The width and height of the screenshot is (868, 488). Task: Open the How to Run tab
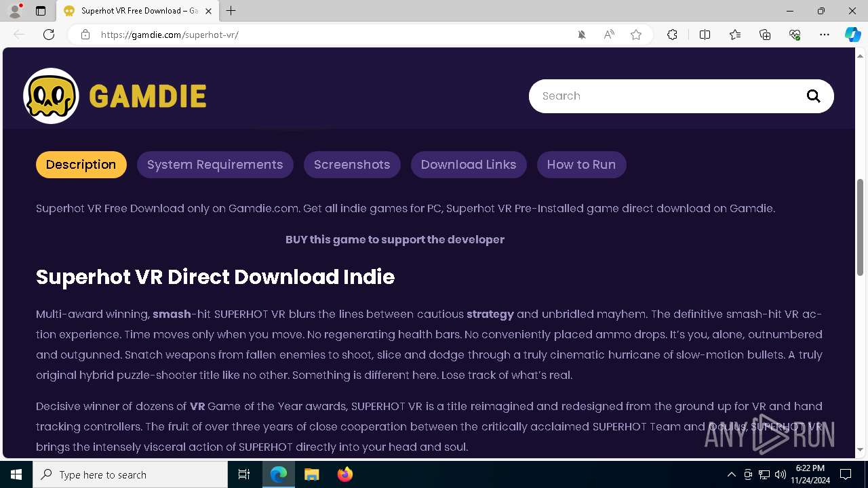coord(581,165)
